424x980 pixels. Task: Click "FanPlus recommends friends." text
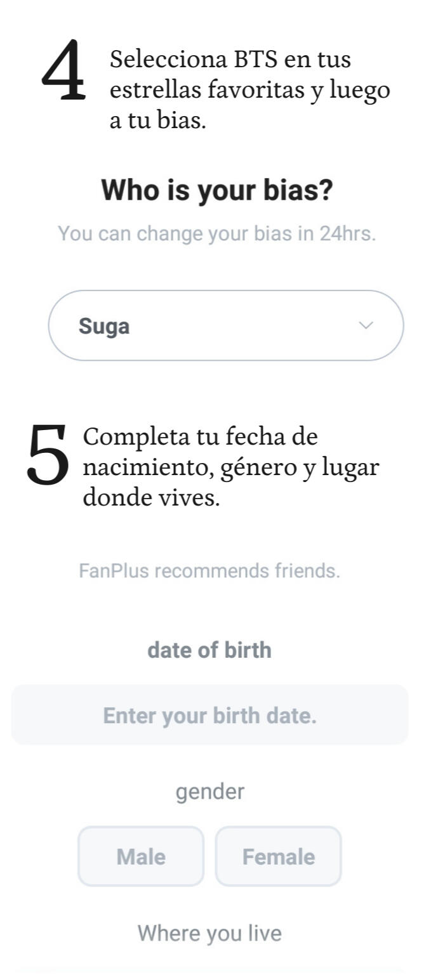click(x=209, y=571)
